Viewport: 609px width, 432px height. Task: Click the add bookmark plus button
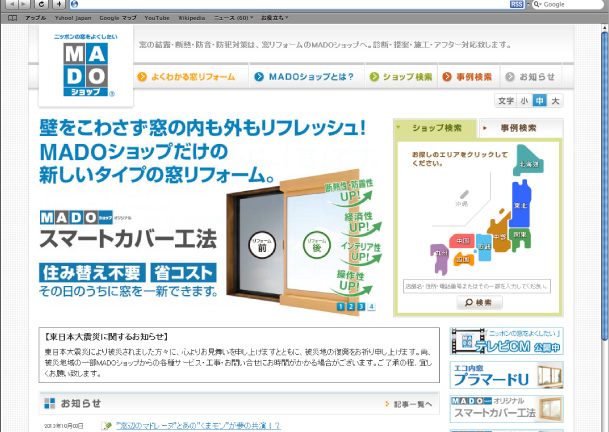pyautogui.click(x=59, y=5)
